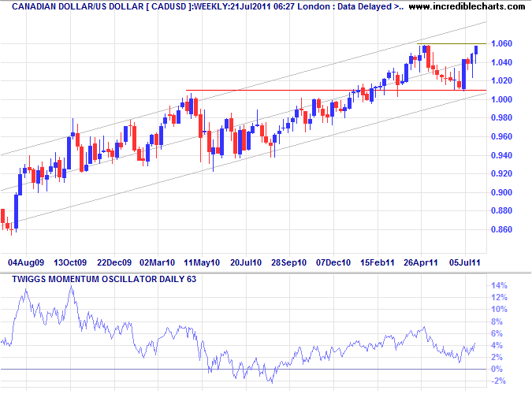Select the 'WEEKLY:21Jul2011 06:27 London' timestamp text
Screen dimensions: 532x394
point(261,6)
